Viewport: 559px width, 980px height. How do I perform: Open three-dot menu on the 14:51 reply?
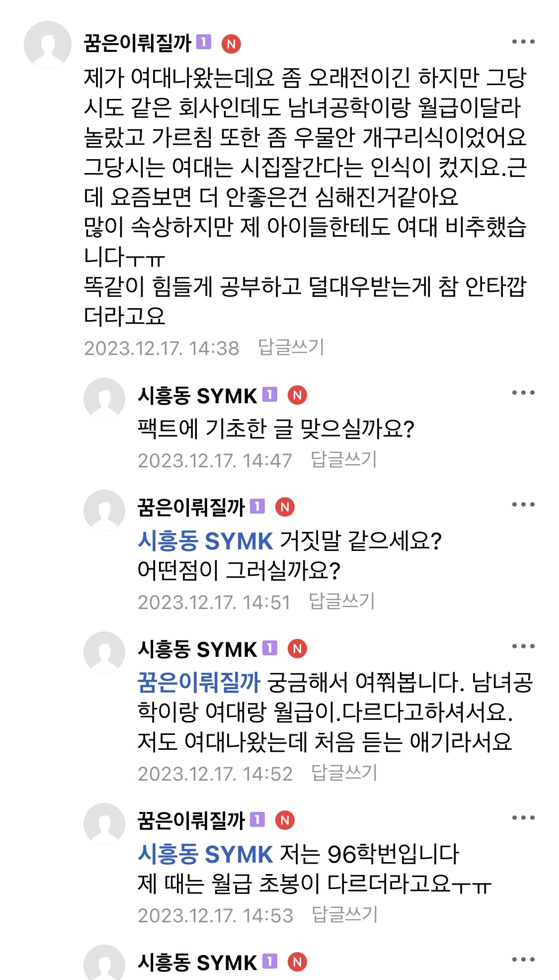pyautogui.click(x=523, y=505)
